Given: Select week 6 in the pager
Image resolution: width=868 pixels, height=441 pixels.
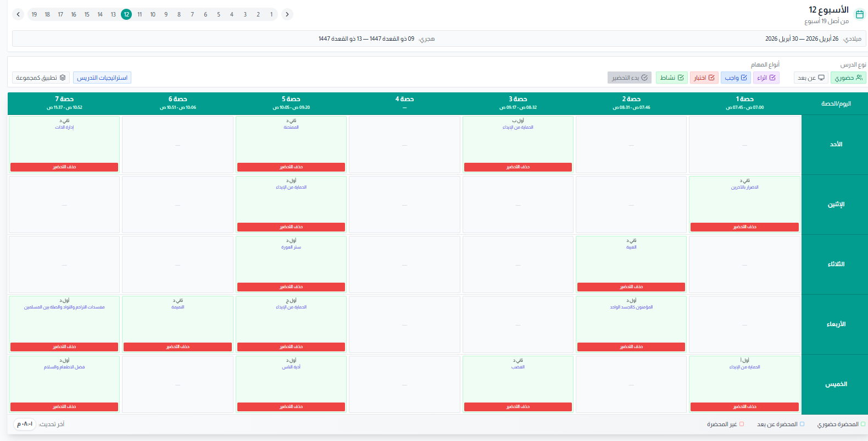Looking at the screenshot, I should tap(205, 14).
